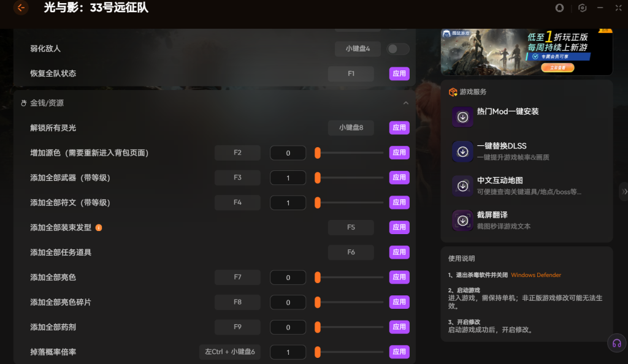The image size is (628, 364).
Task: Click the 中文互动地图 icon
Action: (462, 186)
